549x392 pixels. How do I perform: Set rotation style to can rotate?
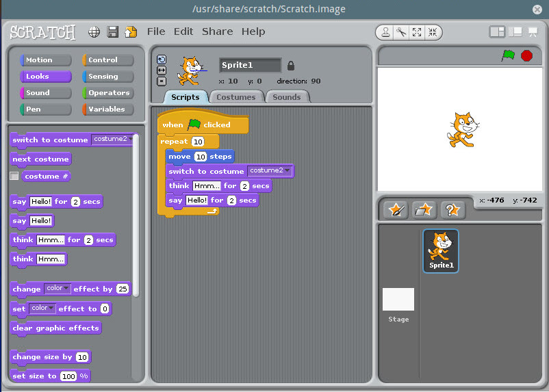162,60
